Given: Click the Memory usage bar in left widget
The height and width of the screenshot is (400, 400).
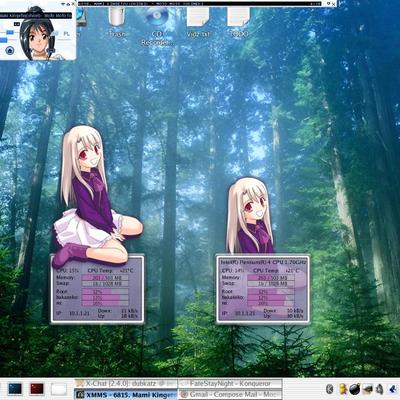Looking at the screenshot, I should point(105,278).
